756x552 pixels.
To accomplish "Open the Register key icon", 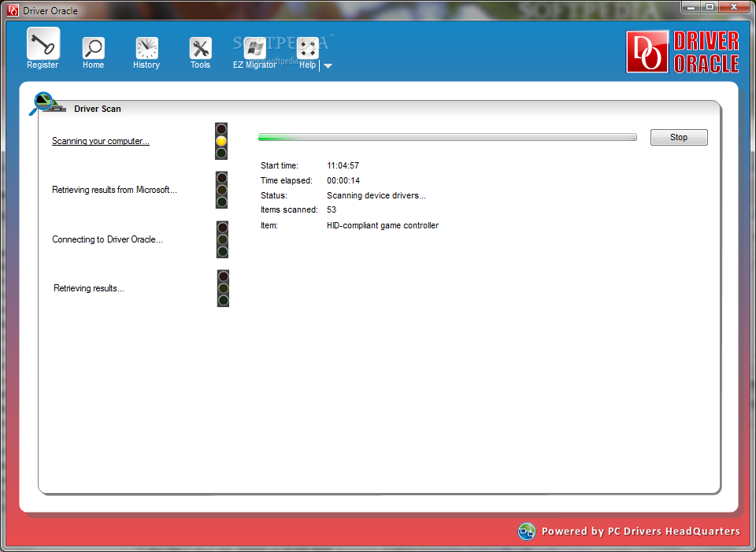I will [x=43, y=44].
